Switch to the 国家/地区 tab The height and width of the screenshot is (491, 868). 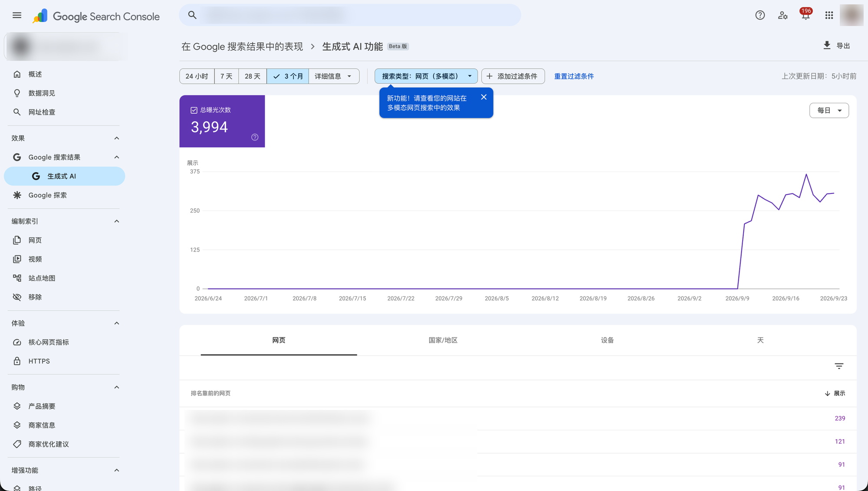click(x=443, y=340)
